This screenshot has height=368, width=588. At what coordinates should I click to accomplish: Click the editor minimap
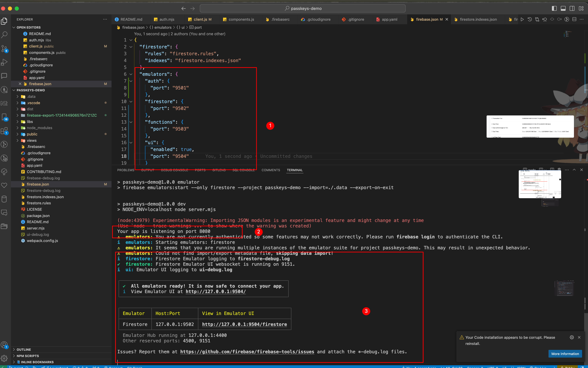coord(567,34)
